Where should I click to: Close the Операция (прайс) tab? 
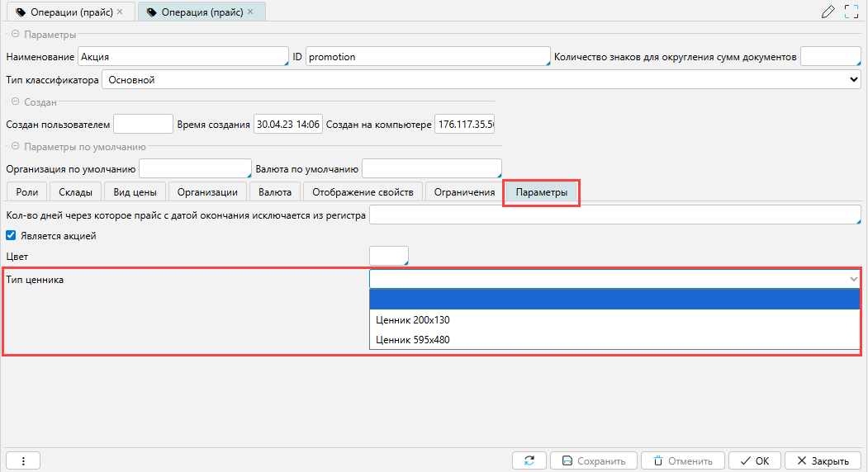tap(250, 12)
